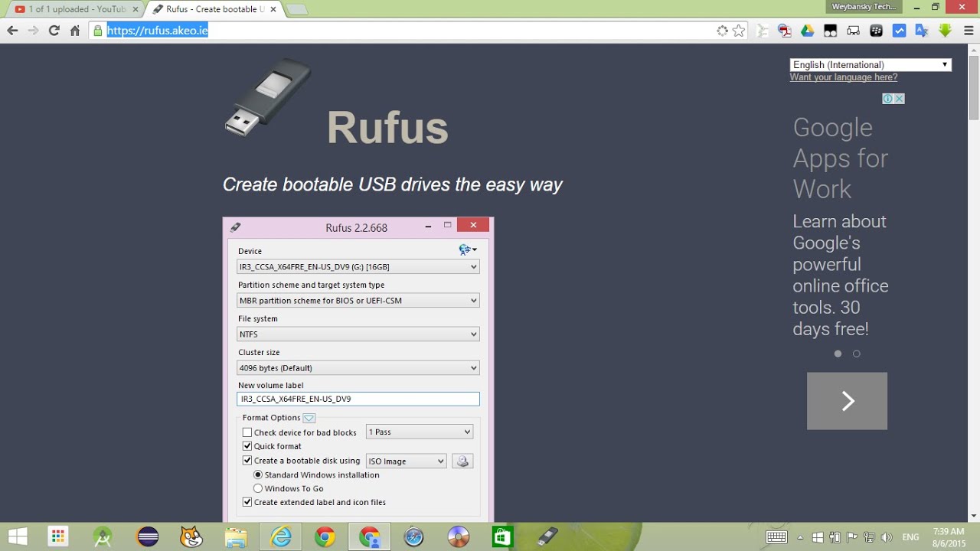
Task: Uncheck the Quick format checkbox
Action: (x=247, y=446)
